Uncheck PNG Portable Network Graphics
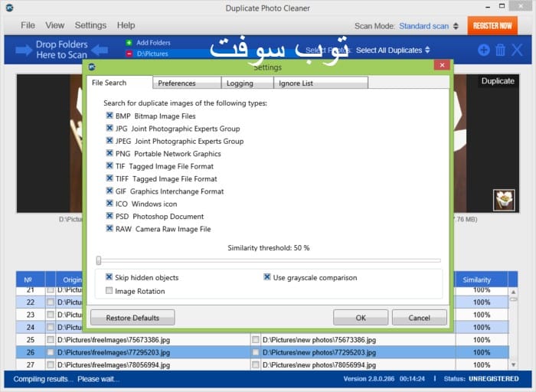 109,153
